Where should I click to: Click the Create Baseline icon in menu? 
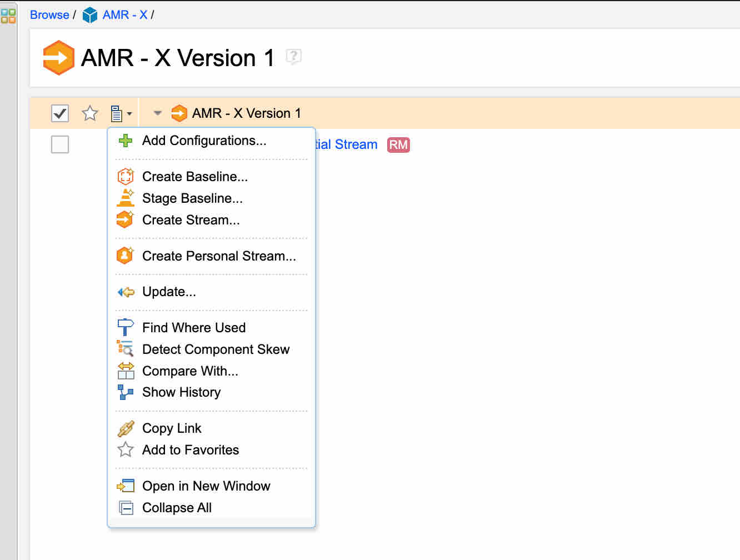[x=126, y=177]
